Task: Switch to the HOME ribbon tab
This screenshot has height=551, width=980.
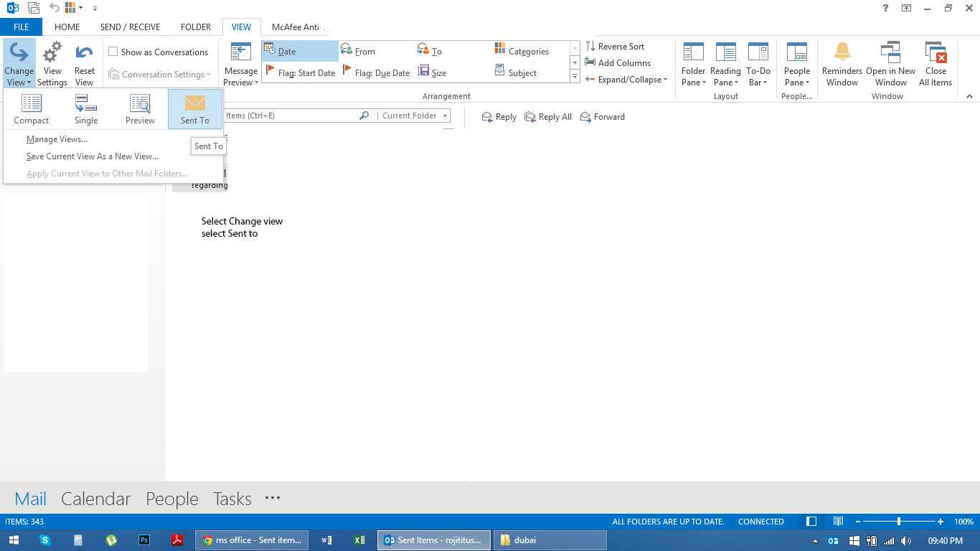Action: point(67,27)
